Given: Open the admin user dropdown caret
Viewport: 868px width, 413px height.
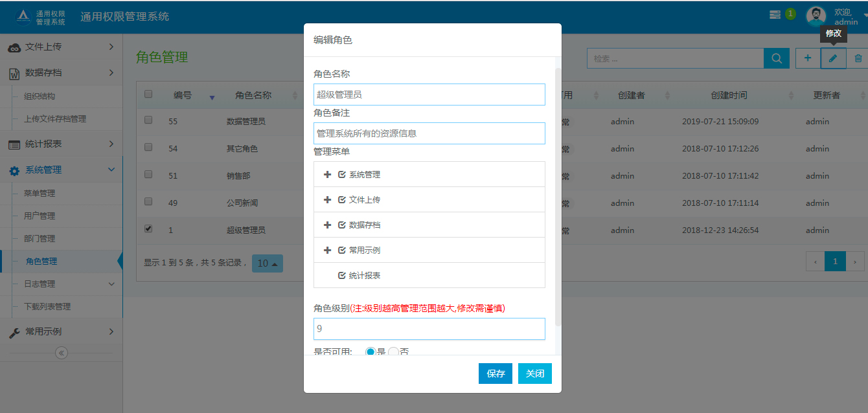Looking at the screenshot, I should tap(865, 14).
